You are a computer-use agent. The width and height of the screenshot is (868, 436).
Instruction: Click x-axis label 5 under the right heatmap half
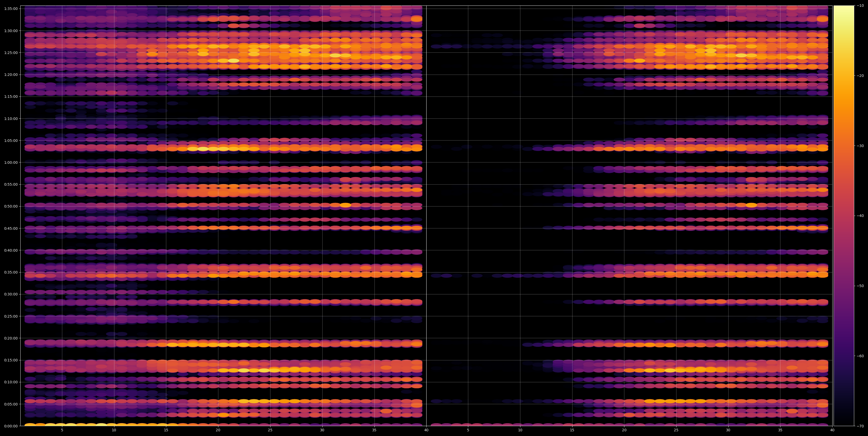point(468,430)
